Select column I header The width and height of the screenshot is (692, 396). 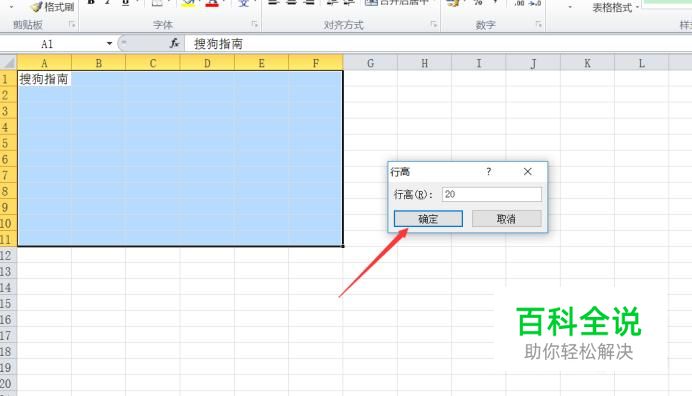click(x=479, y=63)
